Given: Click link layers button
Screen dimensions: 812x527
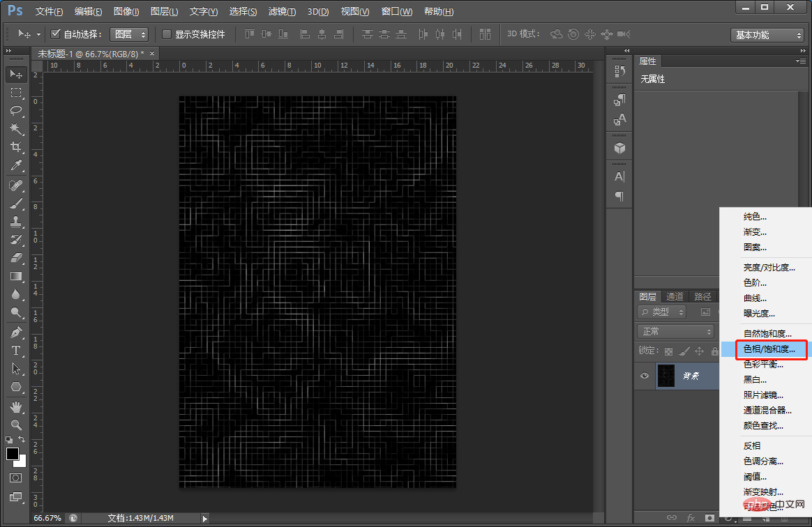Looking at the screenshot, I should pyautogui.click(x=672, y=518).
